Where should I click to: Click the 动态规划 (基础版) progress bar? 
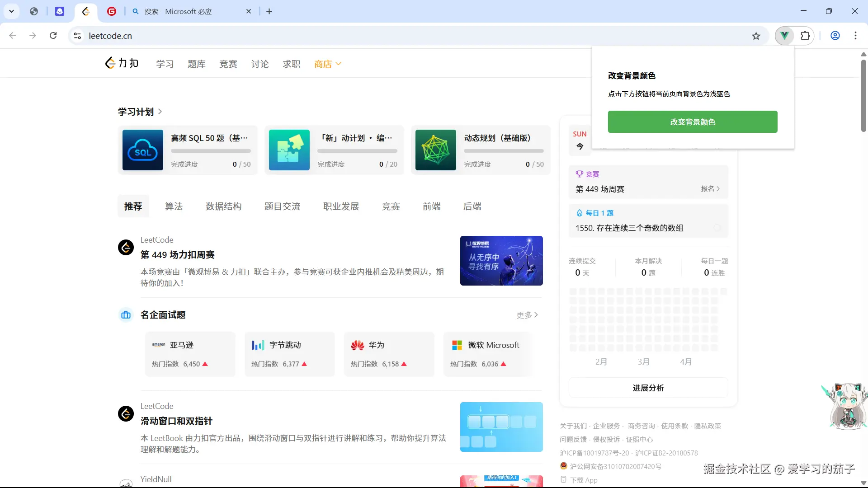click(504, 151)
